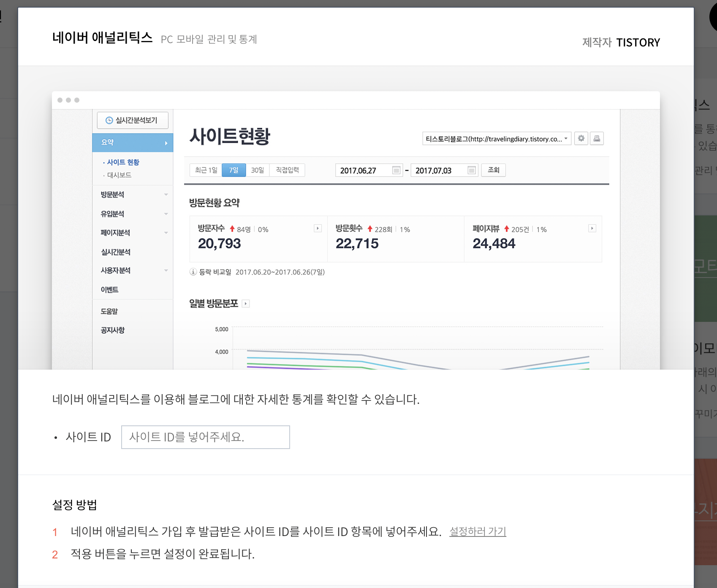Click the 실시간분석보기 button in preview
The height and width of the screenshot is (588, 717).
coord(133,120)
